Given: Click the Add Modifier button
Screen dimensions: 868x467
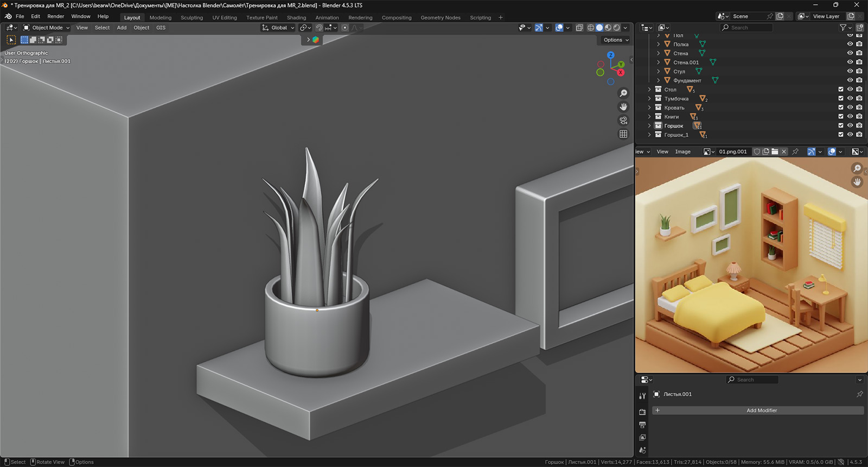Looking at the screenshot, I should point(761,411).
